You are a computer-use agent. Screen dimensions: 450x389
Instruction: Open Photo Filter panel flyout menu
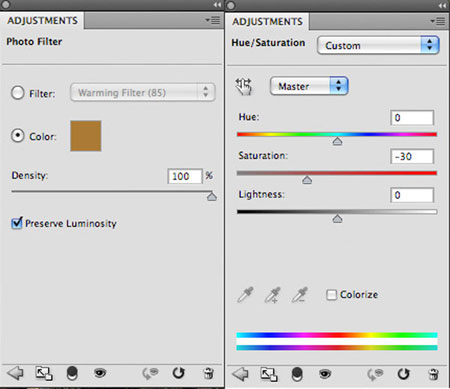(x=212, y=20)
